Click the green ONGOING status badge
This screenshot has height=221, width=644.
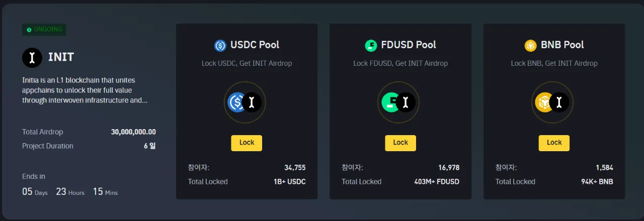44,30
